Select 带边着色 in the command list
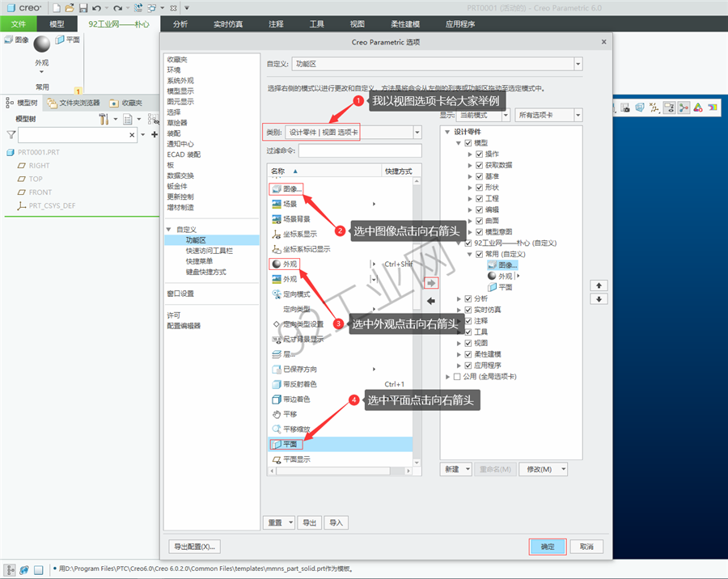 pyautogui.click(x=341, y=399)
